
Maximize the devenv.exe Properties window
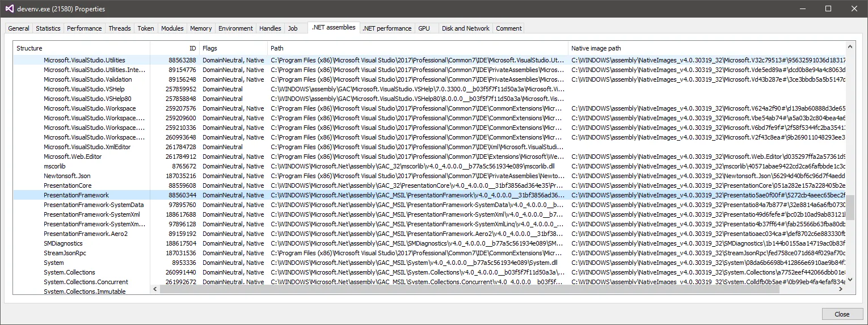pos(828,9)
